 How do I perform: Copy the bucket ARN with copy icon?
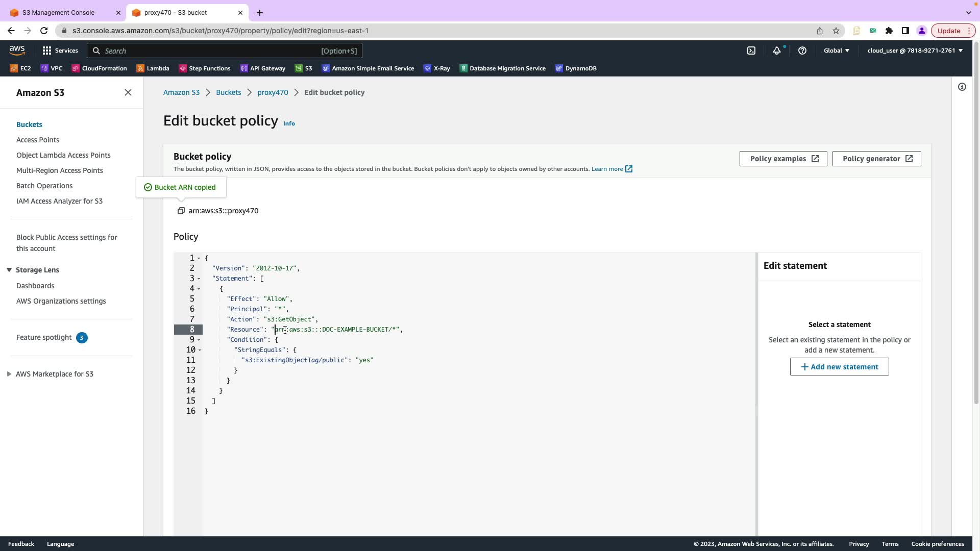click(x=181, y=211)
